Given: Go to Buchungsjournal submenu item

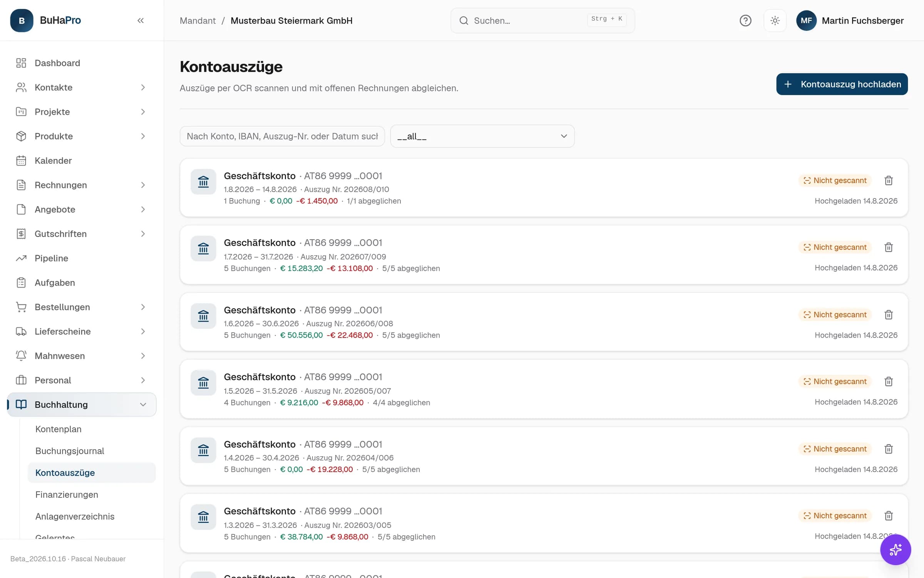Looking at the screenshot, I should click(x=70, y=451).
